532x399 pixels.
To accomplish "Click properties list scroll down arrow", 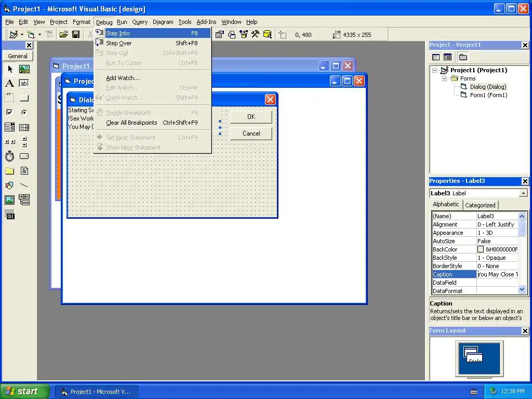I will coord(522,289).
